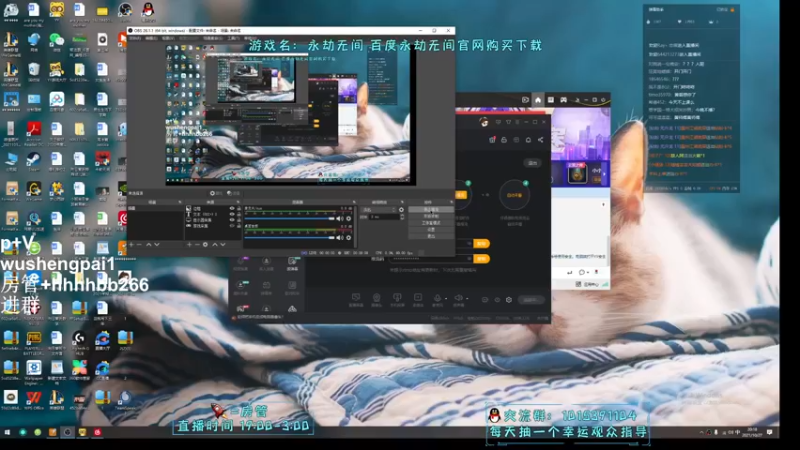Move scene up in OBS
This screenshot has width=800, height=450.
pyautogui.click(x=148, y=245)
